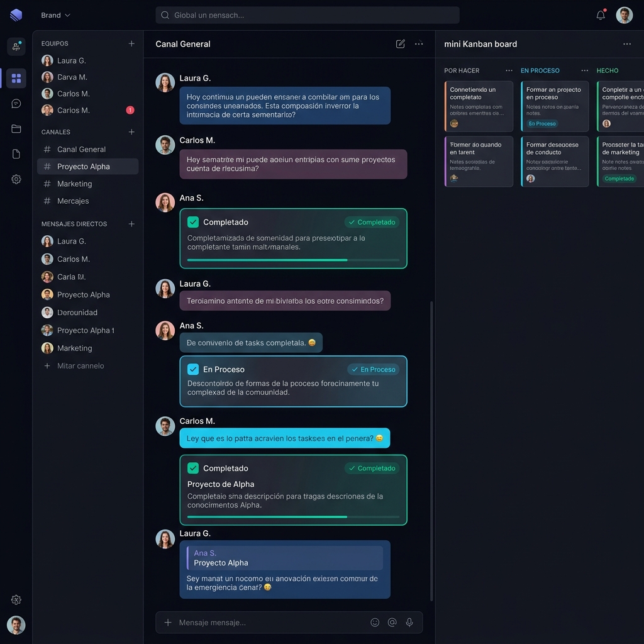Screen dimensions: 644x644
Task: Open Por Hacer column options
Action: click(509, 70)
